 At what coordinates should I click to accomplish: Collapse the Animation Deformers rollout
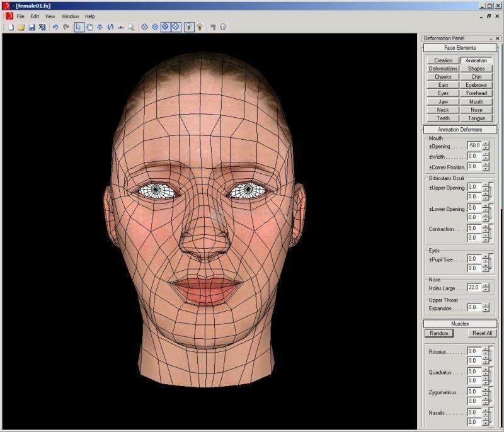pos(460,130)
